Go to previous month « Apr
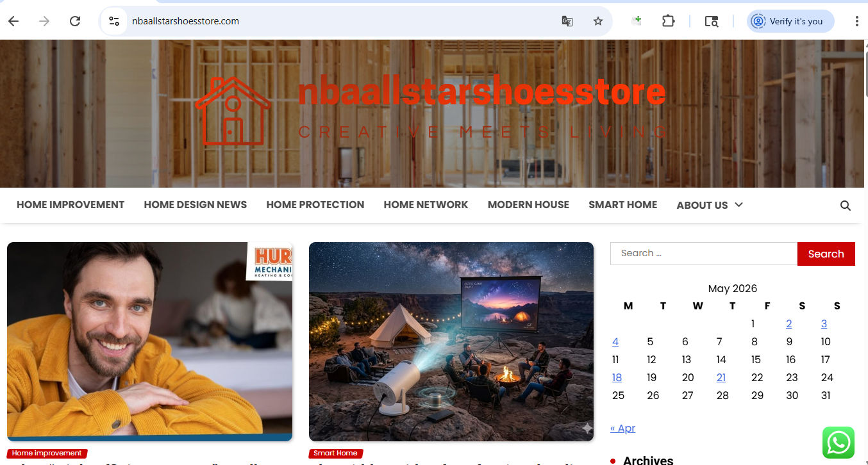The height and width of the screenshot is (465, 868). (x=623, y=428)
